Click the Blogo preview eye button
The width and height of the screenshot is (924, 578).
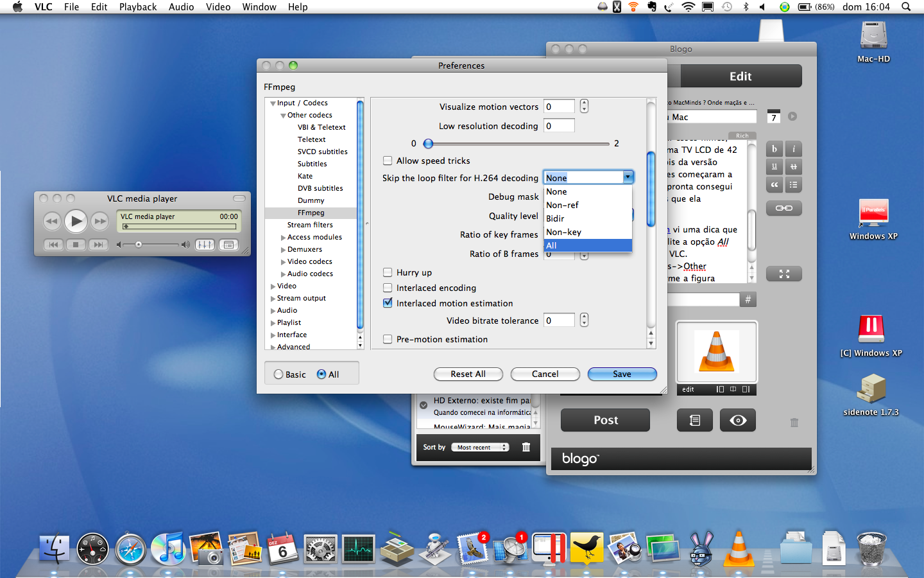coord(738,420)
